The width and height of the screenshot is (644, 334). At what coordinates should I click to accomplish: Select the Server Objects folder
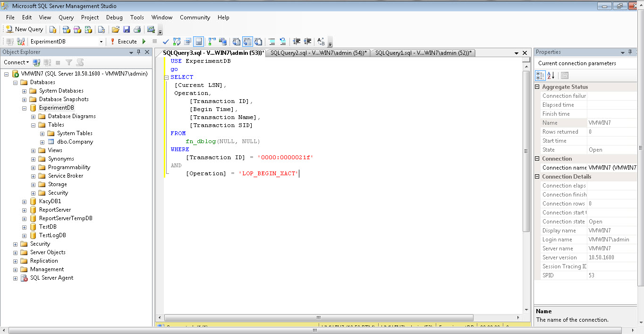click(48, 252)
